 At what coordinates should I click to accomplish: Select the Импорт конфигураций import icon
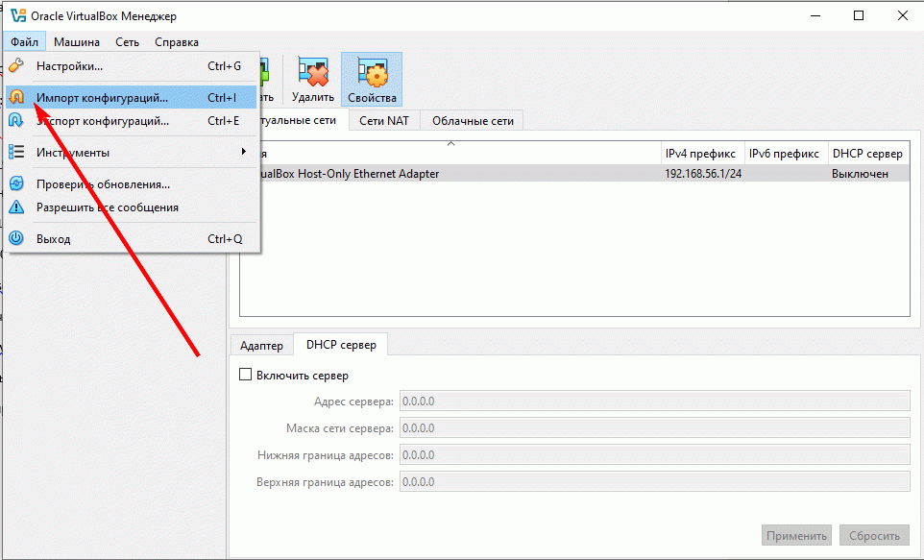pos(16,97)
